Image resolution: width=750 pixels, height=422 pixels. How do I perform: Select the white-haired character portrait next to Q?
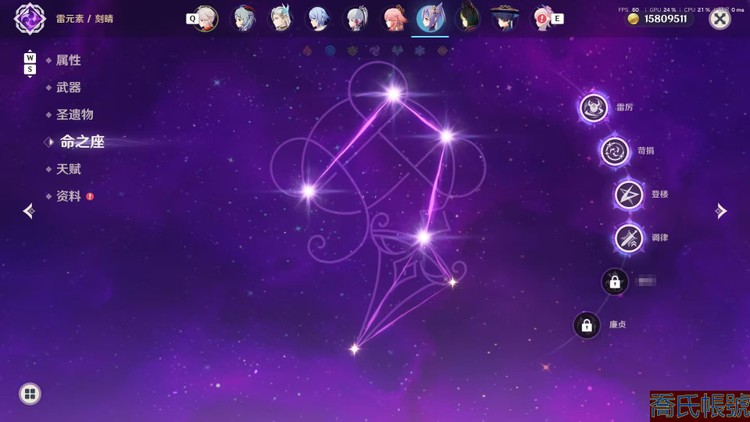click(x=208, y=19)
